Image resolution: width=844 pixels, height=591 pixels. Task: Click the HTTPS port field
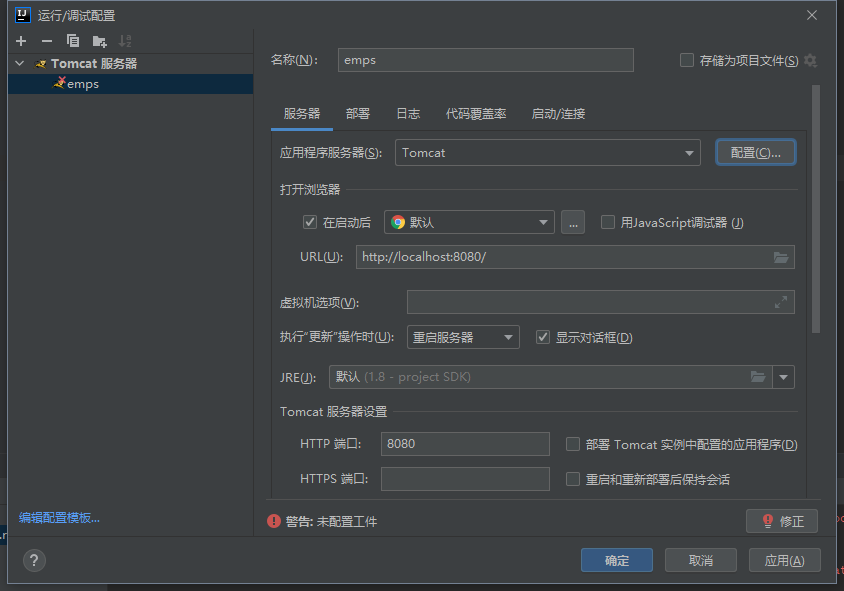click(x=465, y=479)
